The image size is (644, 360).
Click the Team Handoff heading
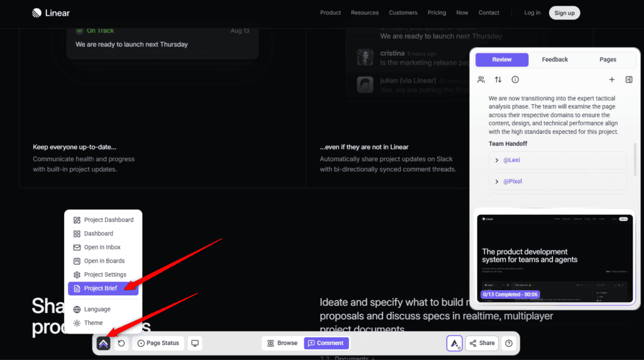point(508,144)
